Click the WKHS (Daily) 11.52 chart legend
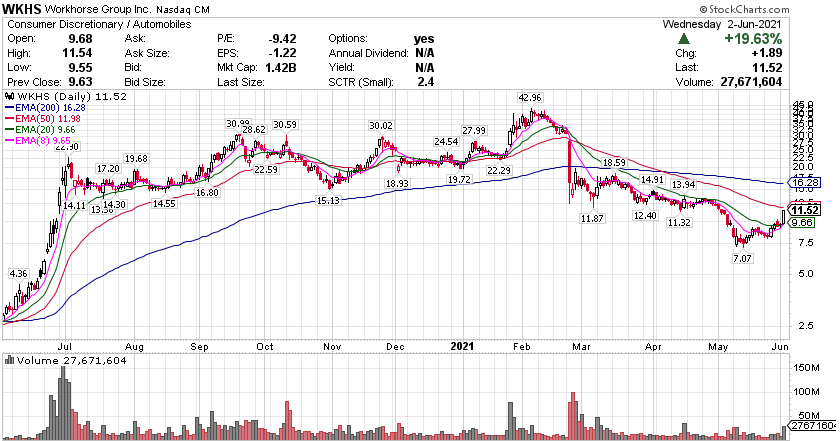 (66, 96)
